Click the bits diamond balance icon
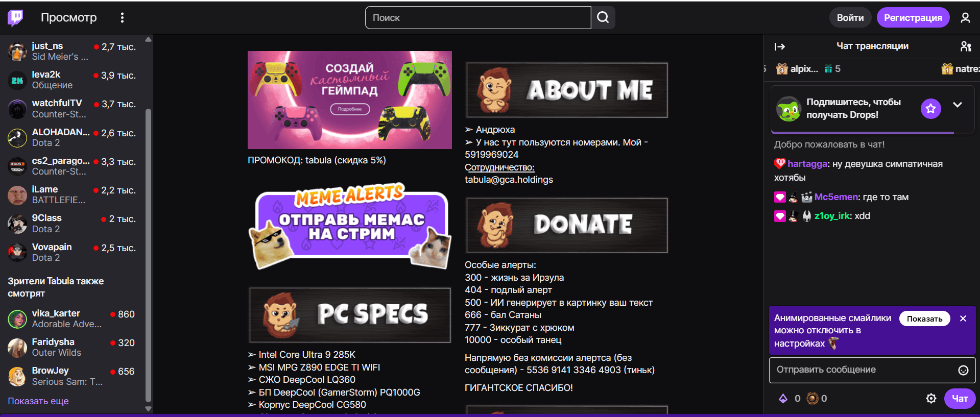The height and width of the screenshot is (417, 980). coord(783,399)
